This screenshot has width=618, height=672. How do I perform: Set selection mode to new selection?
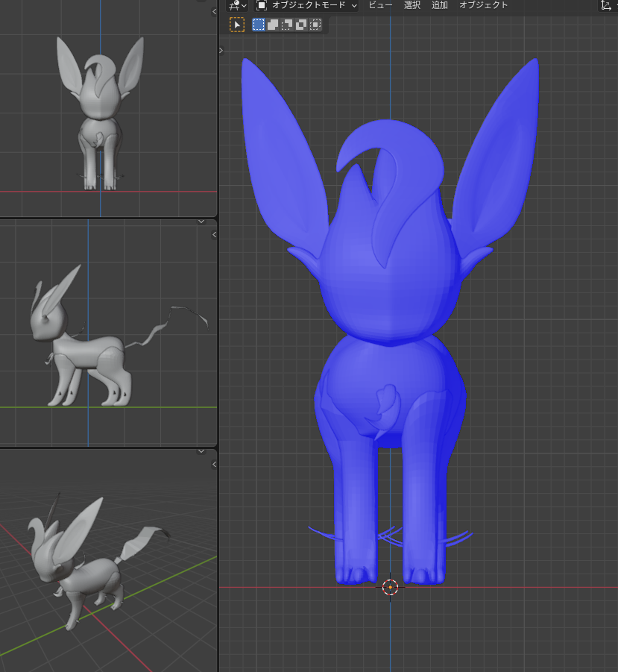coord(259,25)
